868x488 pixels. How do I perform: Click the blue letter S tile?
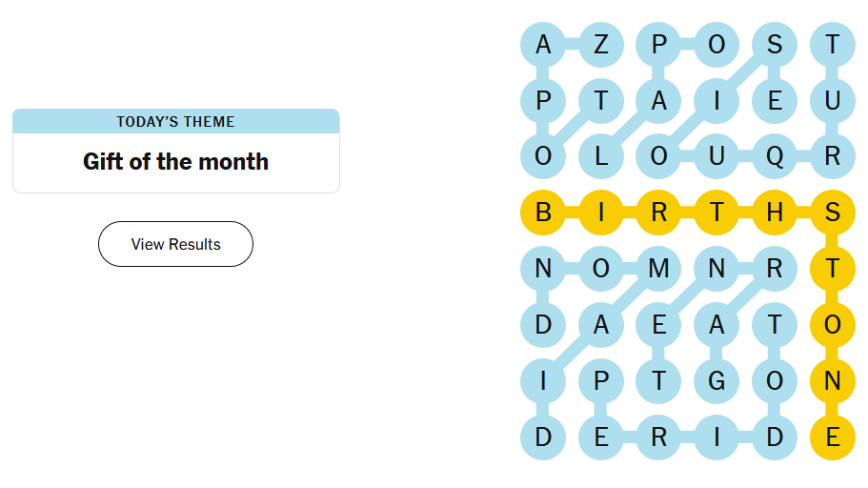pyautogui.click(x=775, y=44)
